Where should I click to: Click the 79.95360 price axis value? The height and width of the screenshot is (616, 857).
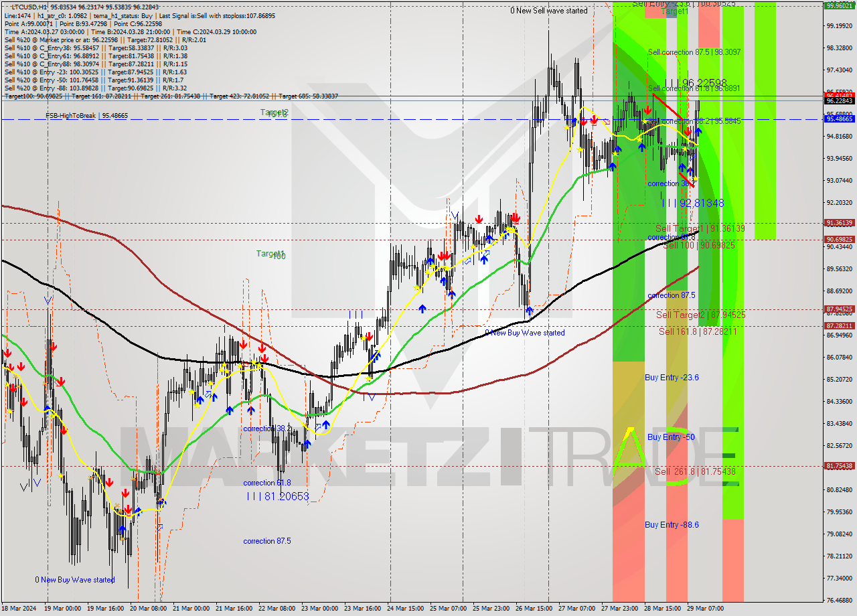(839, 512)
